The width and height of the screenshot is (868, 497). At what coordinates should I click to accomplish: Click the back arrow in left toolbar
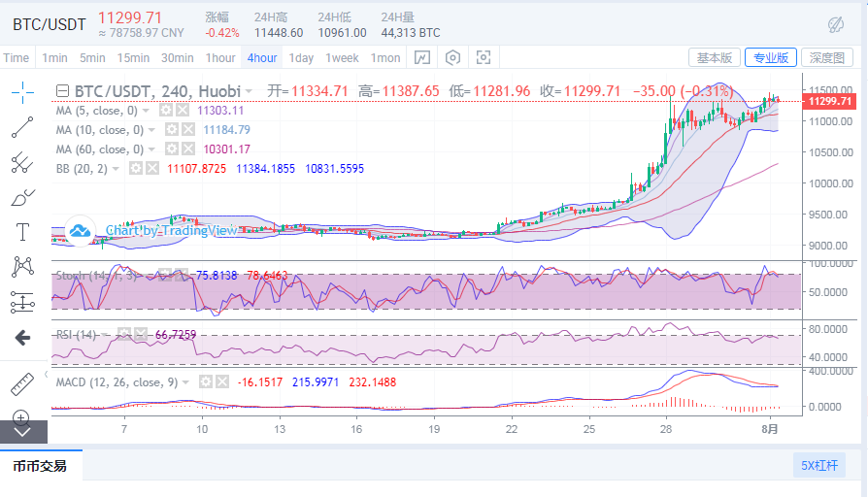tap(22, 338)
